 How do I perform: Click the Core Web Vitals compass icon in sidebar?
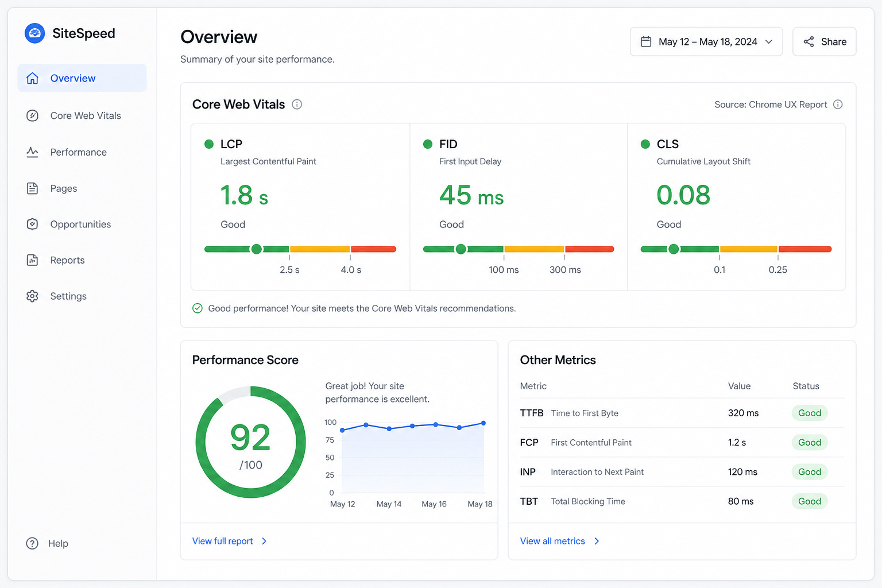[33, 115]
